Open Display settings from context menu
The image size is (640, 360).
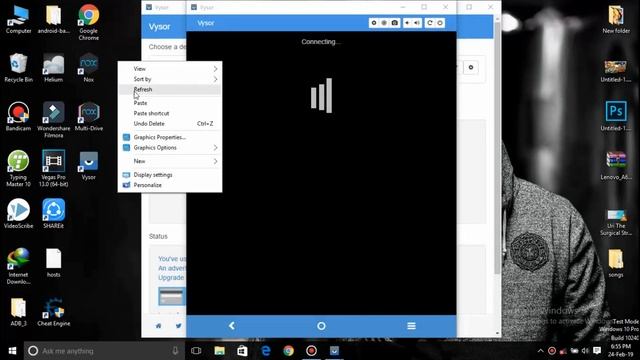coord(170,175)
